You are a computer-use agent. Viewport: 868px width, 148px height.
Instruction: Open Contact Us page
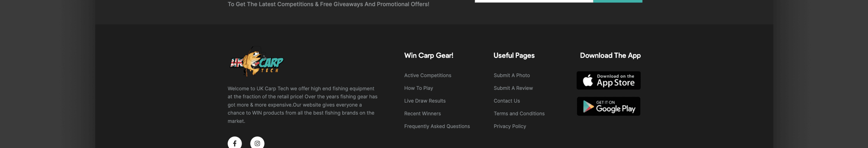tap(506, 101)
